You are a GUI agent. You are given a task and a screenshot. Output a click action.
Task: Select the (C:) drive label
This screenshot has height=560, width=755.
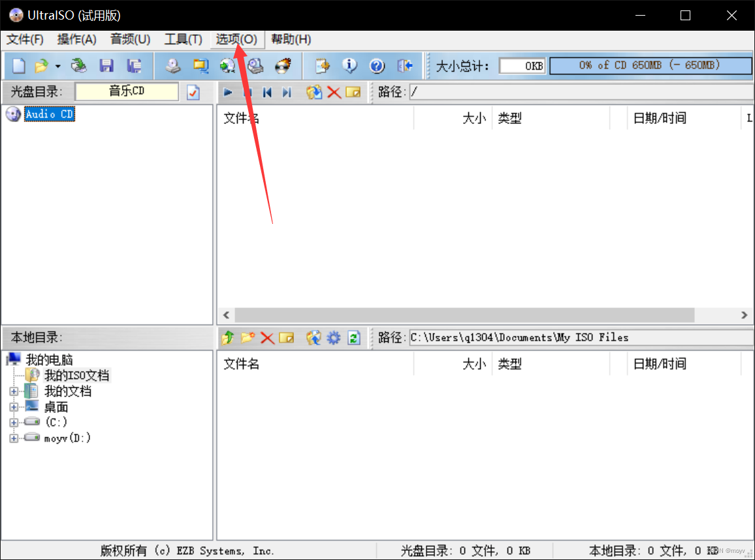coord(56,422)
